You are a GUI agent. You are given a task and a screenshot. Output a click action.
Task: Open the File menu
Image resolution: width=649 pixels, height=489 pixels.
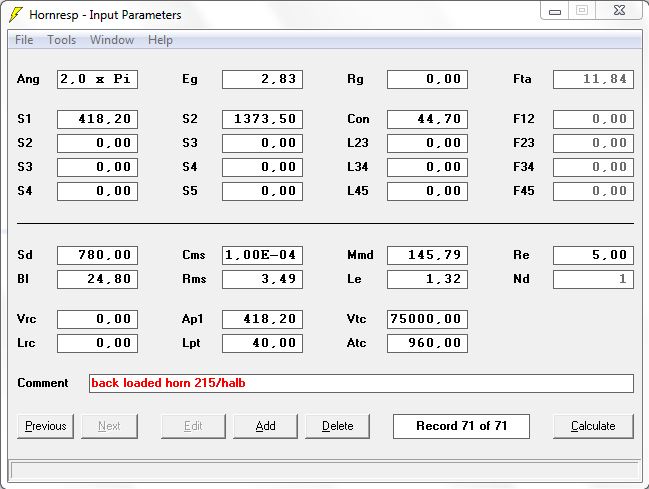tap(24, 40)
